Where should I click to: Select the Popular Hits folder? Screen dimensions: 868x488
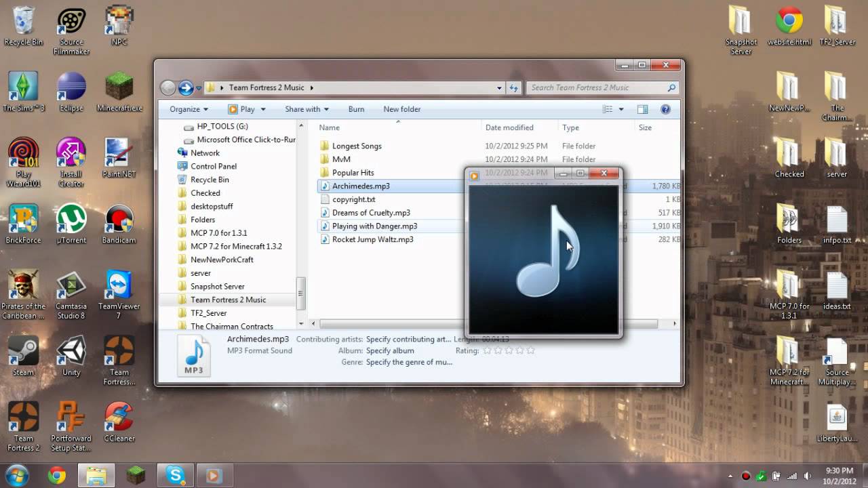[353, 173]
